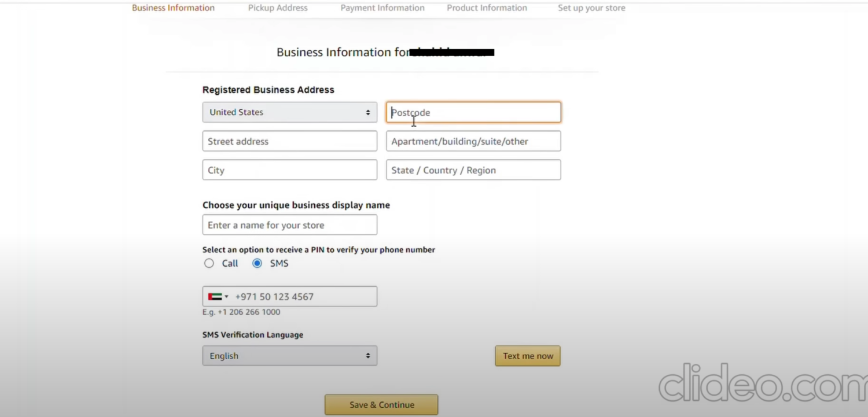Go to the Set up your store step

tap(591, 8)
